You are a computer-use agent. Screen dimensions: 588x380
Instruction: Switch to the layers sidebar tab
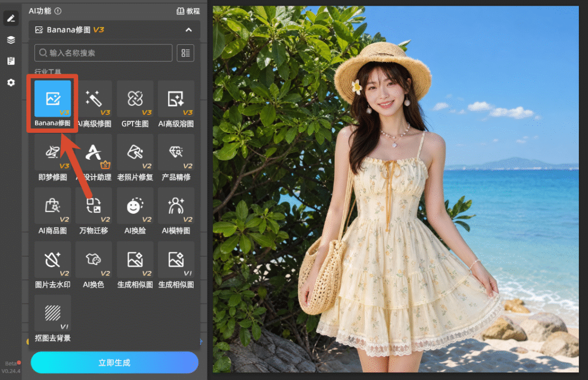click(11, 40)
